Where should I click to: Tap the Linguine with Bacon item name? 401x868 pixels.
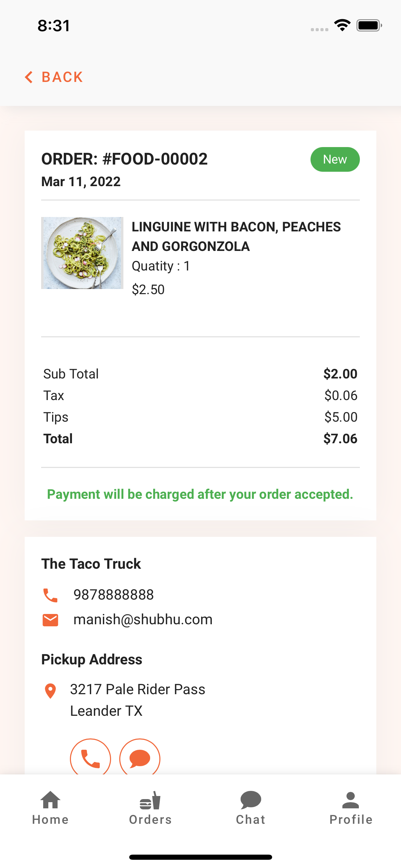click(236, 237)
